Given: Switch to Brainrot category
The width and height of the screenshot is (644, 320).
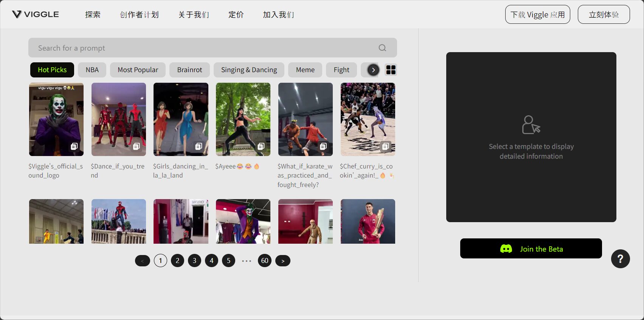Looking at the screenshot, I should pyautogui.click(x=189, y=70).
